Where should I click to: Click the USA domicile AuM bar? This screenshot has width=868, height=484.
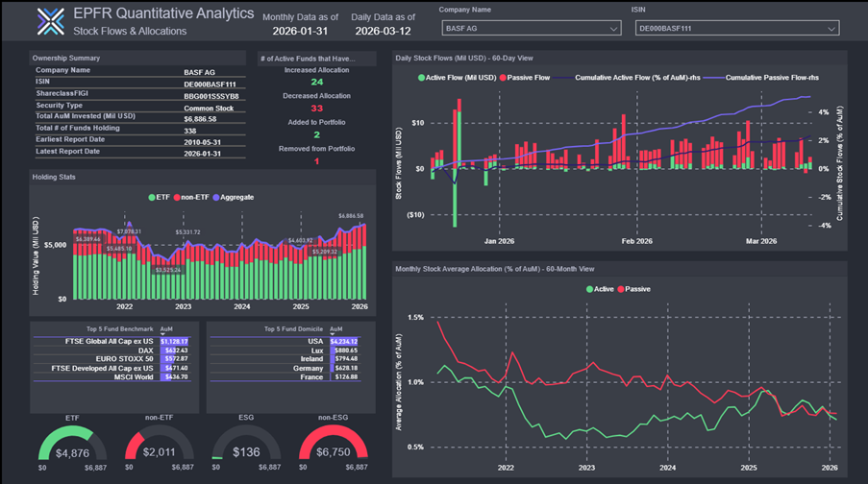pos(343,340)
